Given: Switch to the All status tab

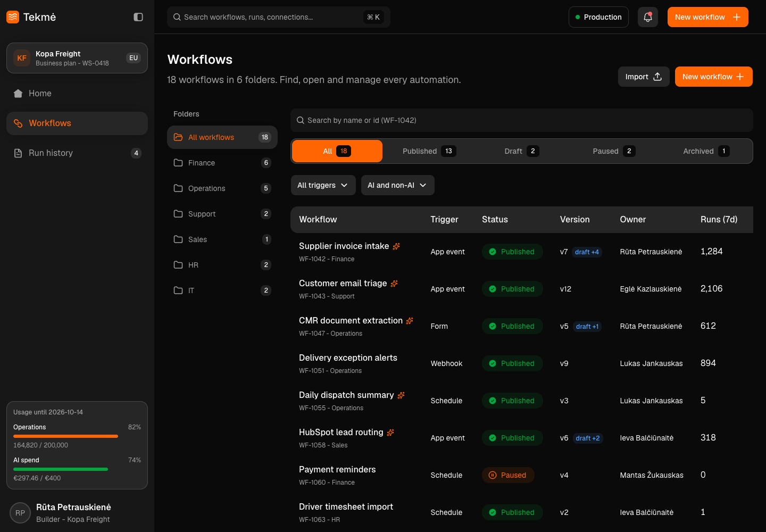Looking at the screenshot, I should tap(337, 151).
